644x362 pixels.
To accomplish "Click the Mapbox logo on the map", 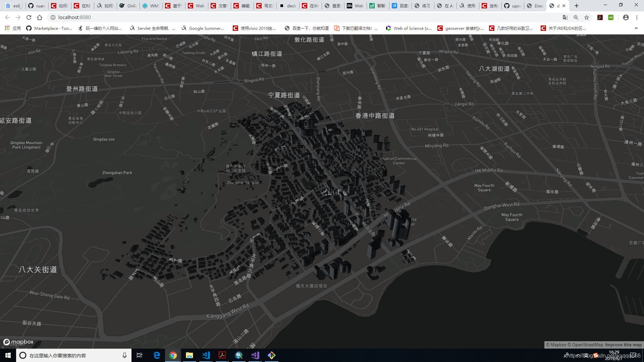I will [x=18, y=342].
